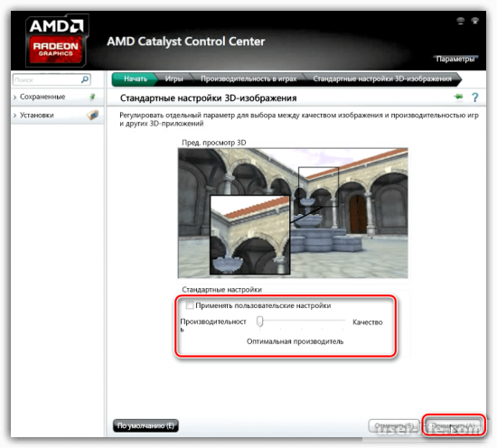Close the Catalyst Control Center window

click(474, 22)
